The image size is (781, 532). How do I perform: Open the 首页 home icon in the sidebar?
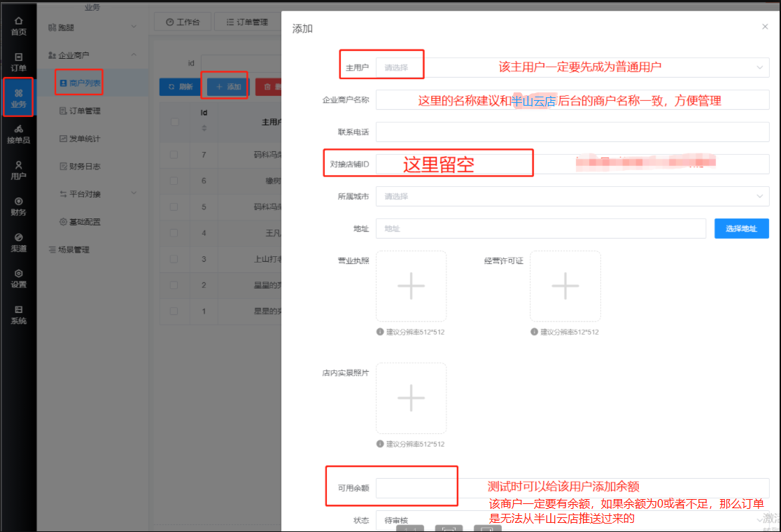click(x=18, y=26)
